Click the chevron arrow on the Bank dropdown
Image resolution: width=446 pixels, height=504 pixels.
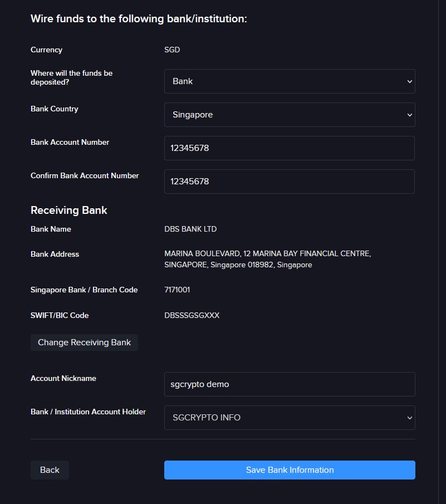(409, 81)
